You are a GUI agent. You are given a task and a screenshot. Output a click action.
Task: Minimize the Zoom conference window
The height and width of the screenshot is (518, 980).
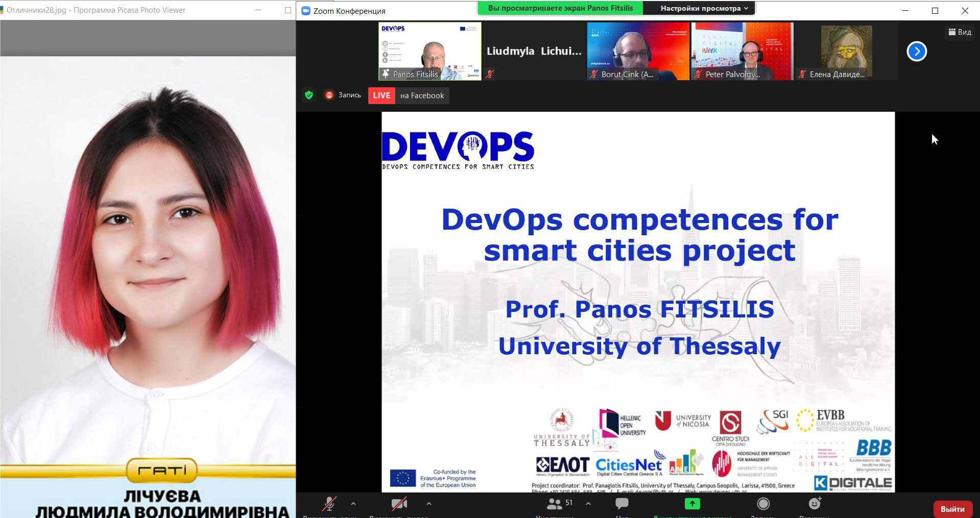coord(905,10)
